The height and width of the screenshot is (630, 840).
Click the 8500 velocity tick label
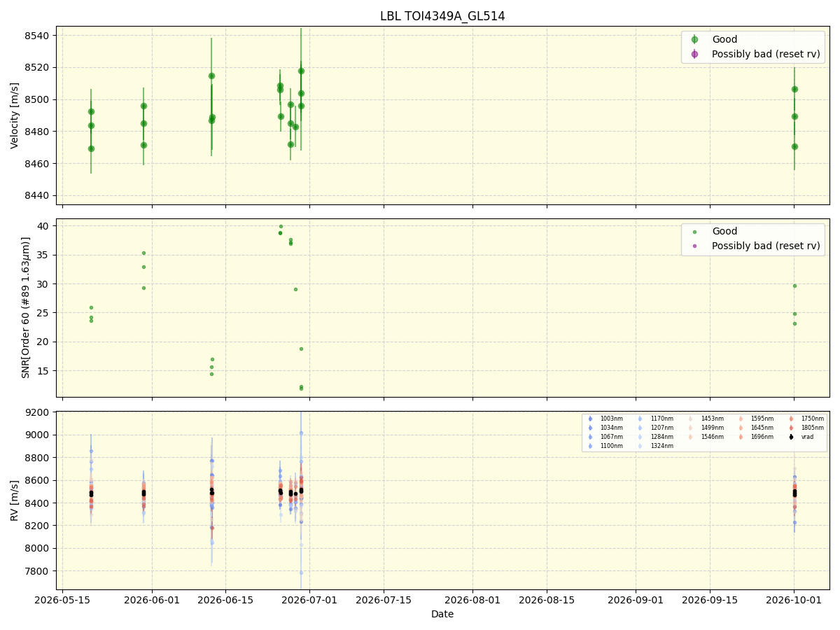(x=38, y=99)
